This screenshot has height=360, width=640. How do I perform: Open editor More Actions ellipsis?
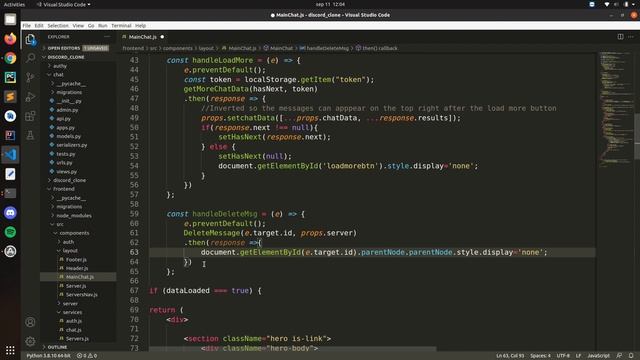(631, 37)
